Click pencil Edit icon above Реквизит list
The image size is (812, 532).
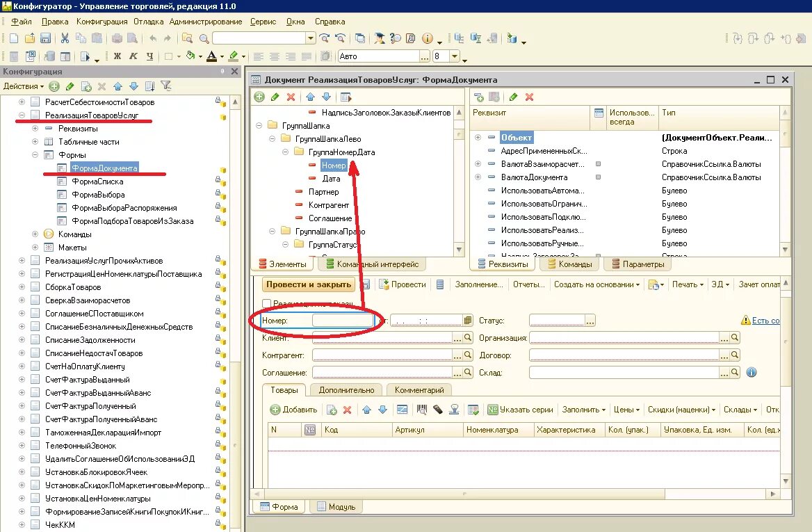[x=513, y=97]
